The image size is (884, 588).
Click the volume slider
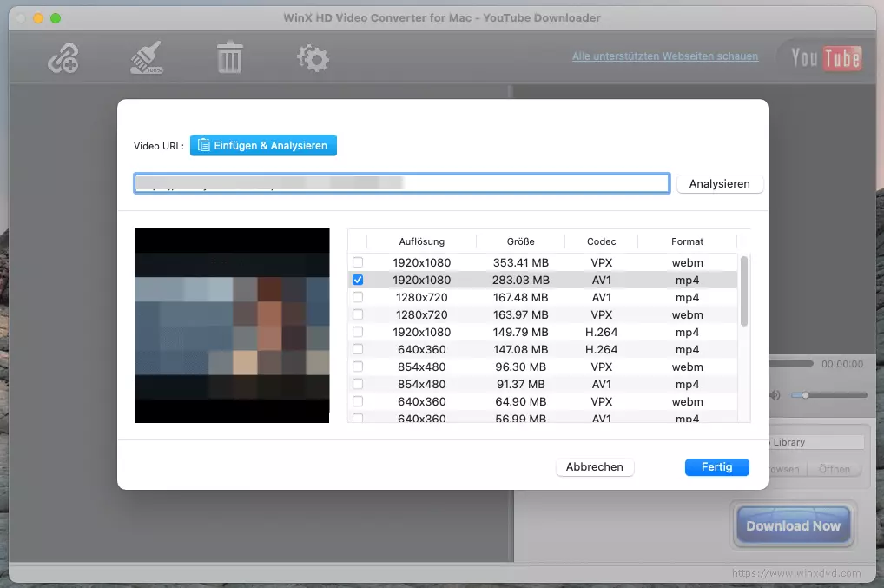pyautogui.click(x=828, y=395)
